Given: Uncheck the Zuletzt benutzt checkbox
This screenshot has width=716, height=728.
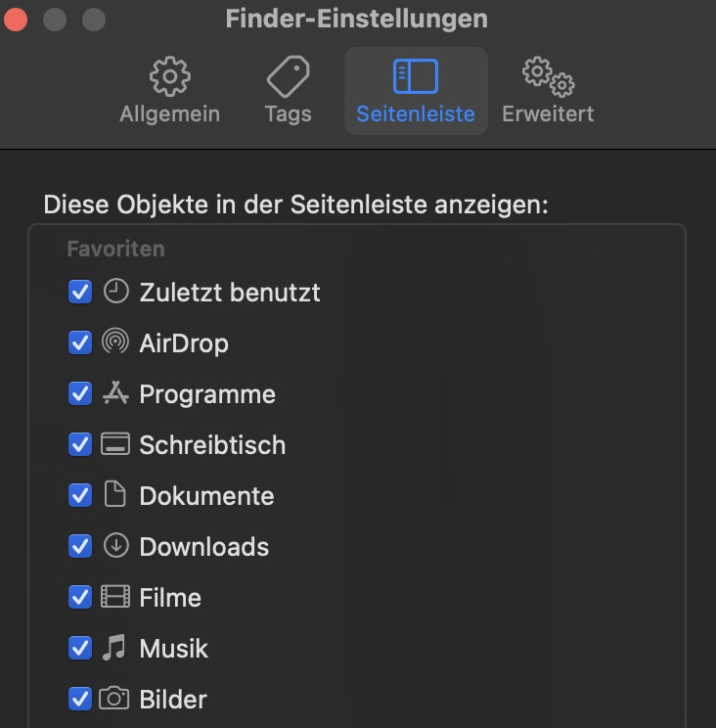Looking at the screenshot, I should pos(80,292).
